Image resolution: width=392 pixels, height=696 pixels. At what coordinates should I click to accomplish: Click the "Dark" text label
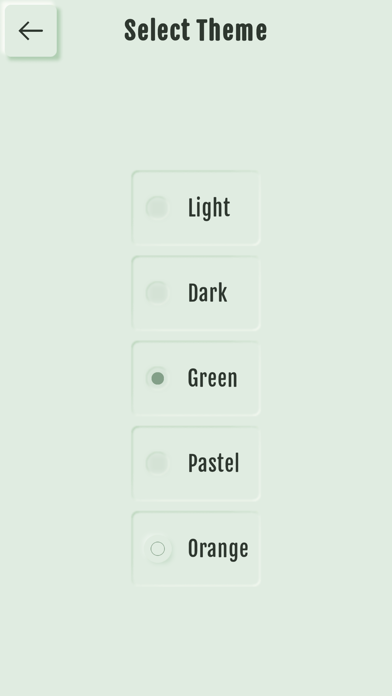pyautogui.click(x=208, y=293)
